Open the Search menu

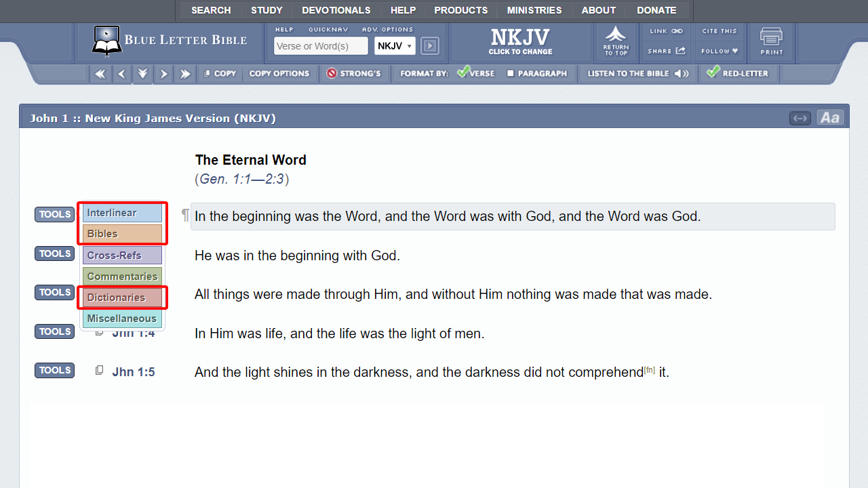[211, 10]
